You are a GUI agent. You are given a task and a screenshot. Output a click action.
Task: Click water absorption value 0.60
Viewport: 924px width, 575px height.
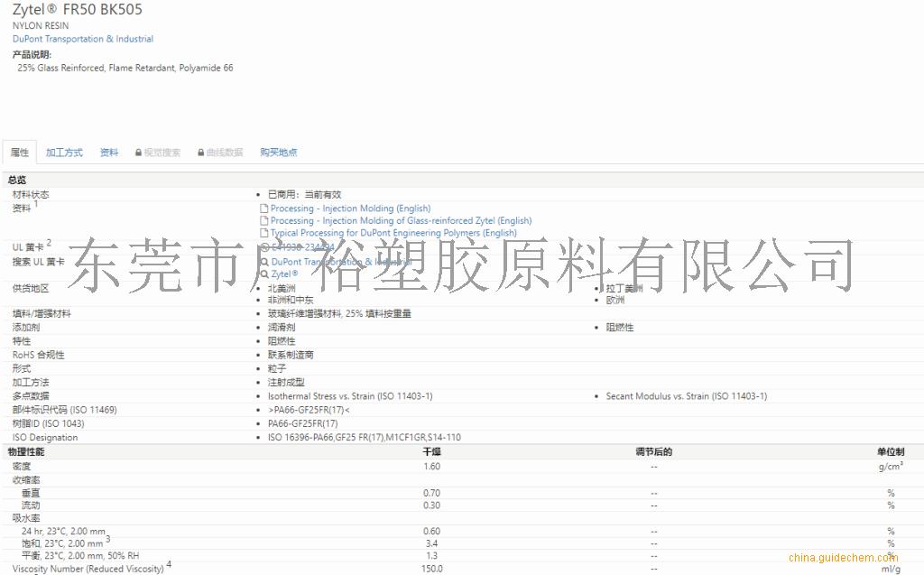[x=432, y=531]
